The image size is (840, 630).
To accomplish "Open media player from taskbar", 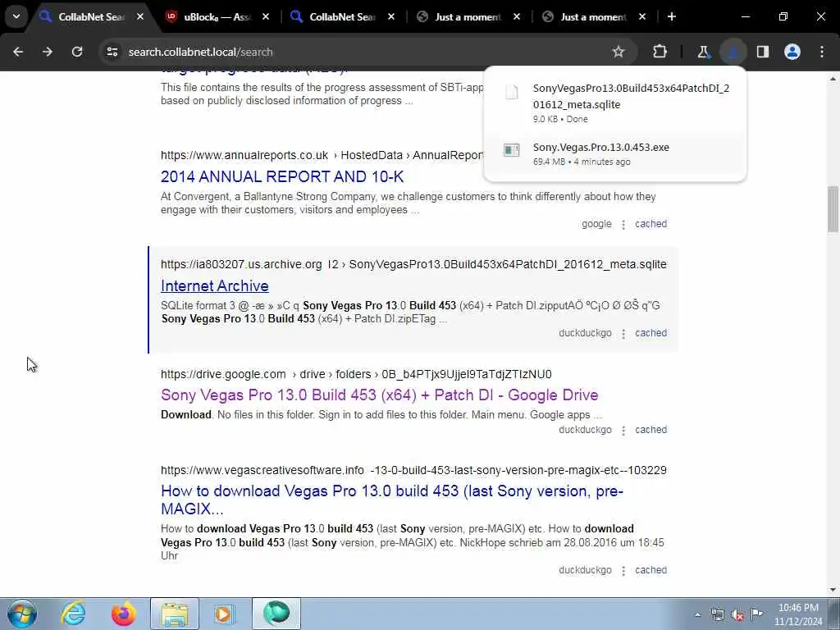I will [x=225, y=614].
